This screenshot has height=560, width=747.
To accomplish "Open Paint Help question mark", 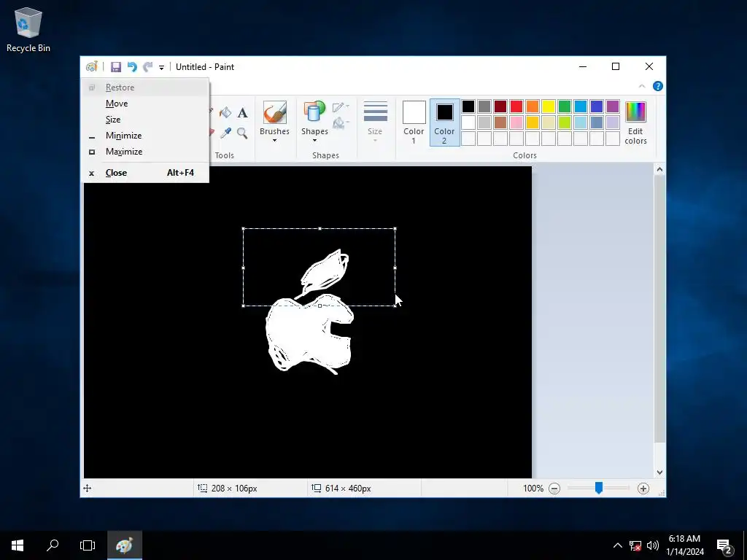I will point(658,86).
